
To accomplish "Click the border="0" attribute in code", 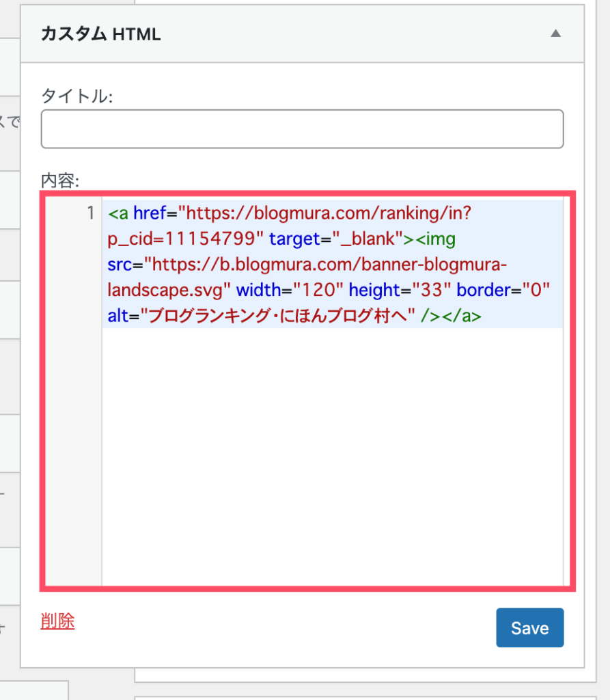I will (x=503, y=290).
